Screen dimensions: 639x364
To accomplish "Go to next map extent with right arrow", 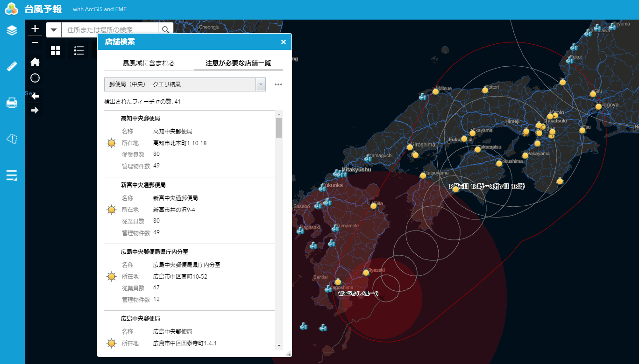I will [35, 110].
